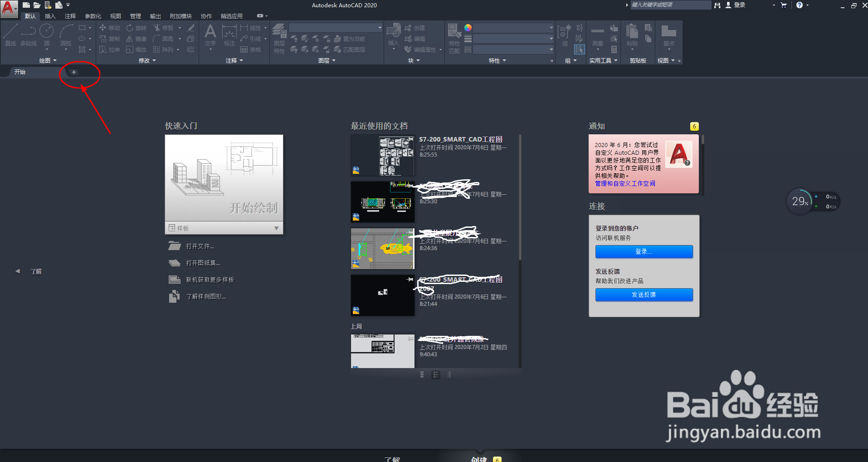
Task: Click the 复制 (Copy) tool
Action: (x=109, y=39)
